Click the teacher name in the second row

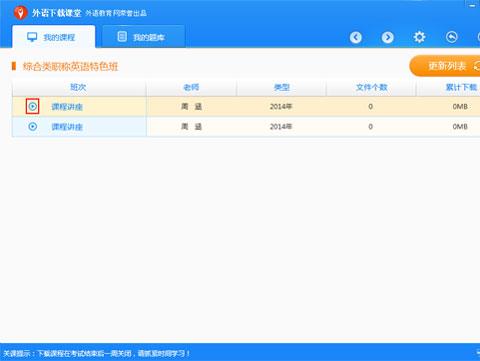click(x=191, y=127)
